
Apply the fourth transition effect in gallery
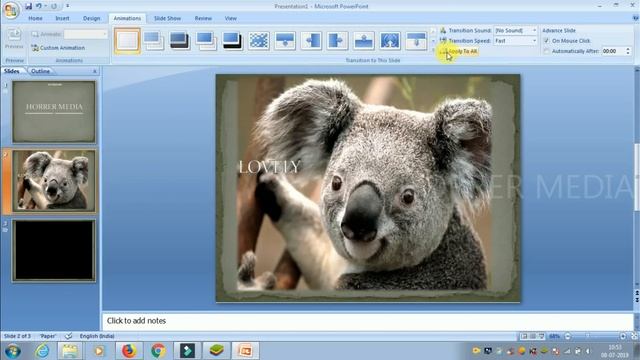click(x=206, y=41)
